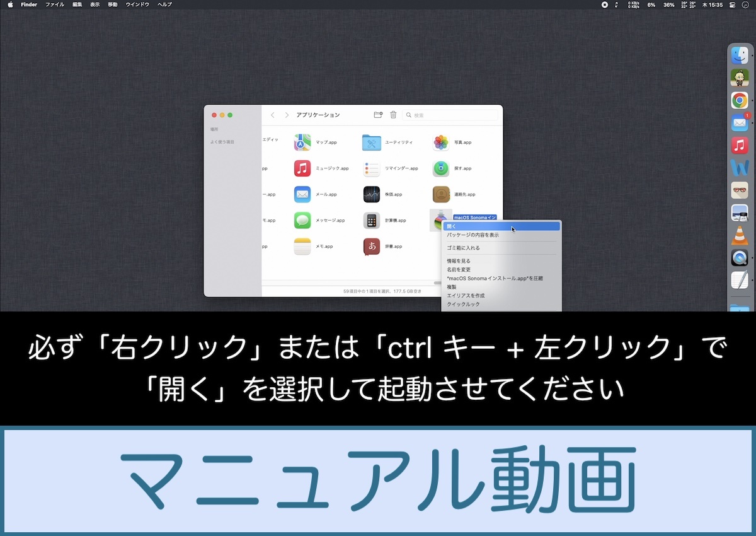Select the Stocks app icon (株価.app)
The width and height of the screenshot is (756, 536).
pos(372,194)
